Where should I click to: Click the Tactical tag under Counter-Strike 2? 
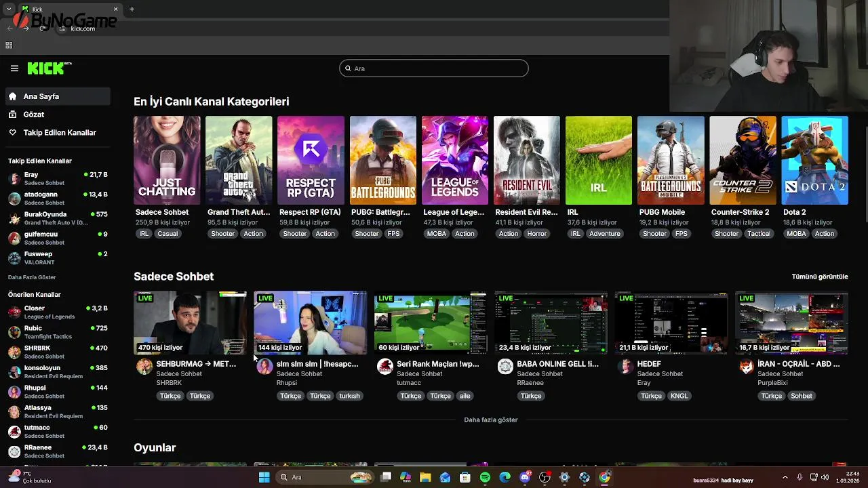(759, 234)
